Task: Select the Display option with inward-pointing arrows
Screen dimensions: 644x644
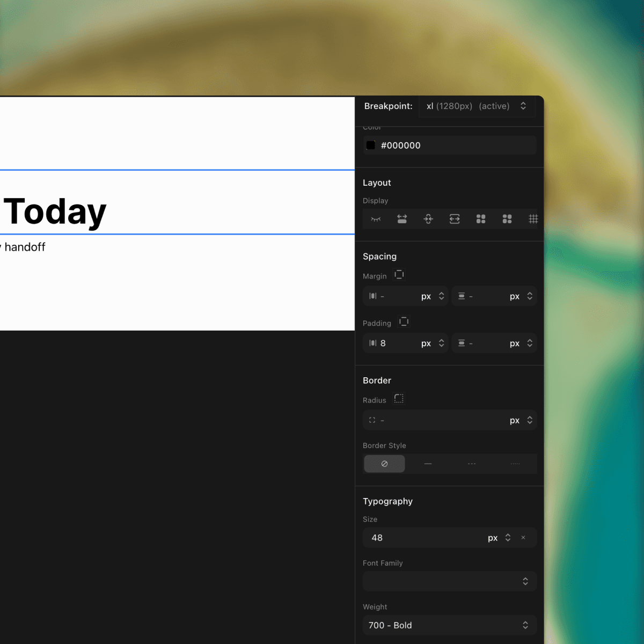Action: click(428, 219)
